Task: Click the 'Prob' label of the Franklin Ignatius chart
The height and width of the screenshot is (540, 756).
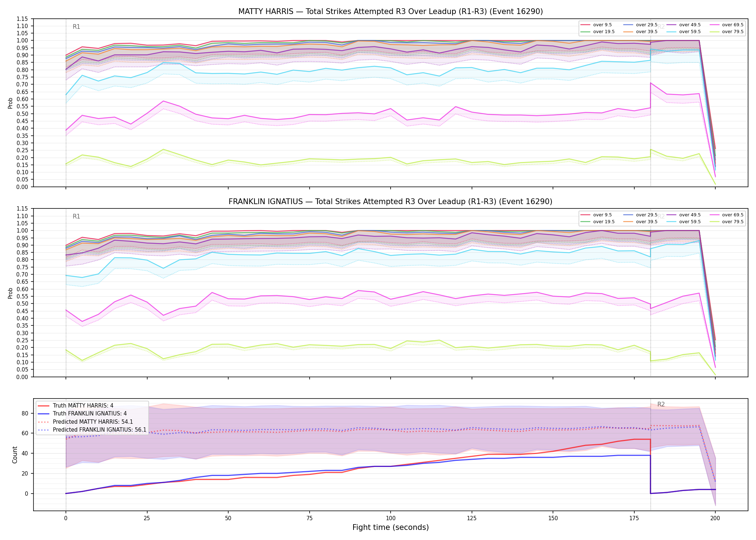Action: (10, 293)
